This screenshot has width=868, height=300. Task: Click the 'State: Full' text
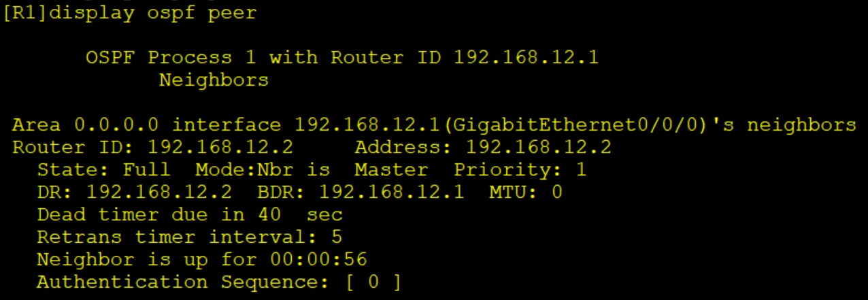pyautogui.click(x=103, y=169)
